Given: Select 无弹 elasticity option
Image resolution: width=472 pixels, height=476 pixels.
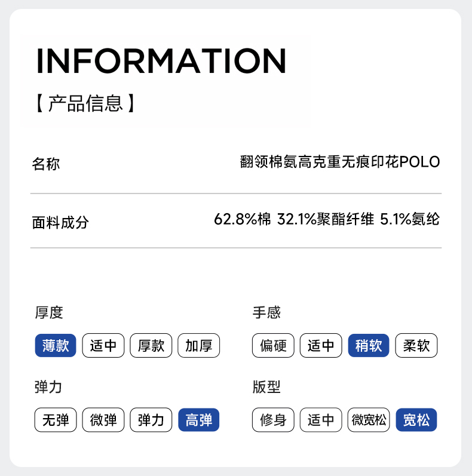Looking at the screenshot, I should (x=56, y=420).
